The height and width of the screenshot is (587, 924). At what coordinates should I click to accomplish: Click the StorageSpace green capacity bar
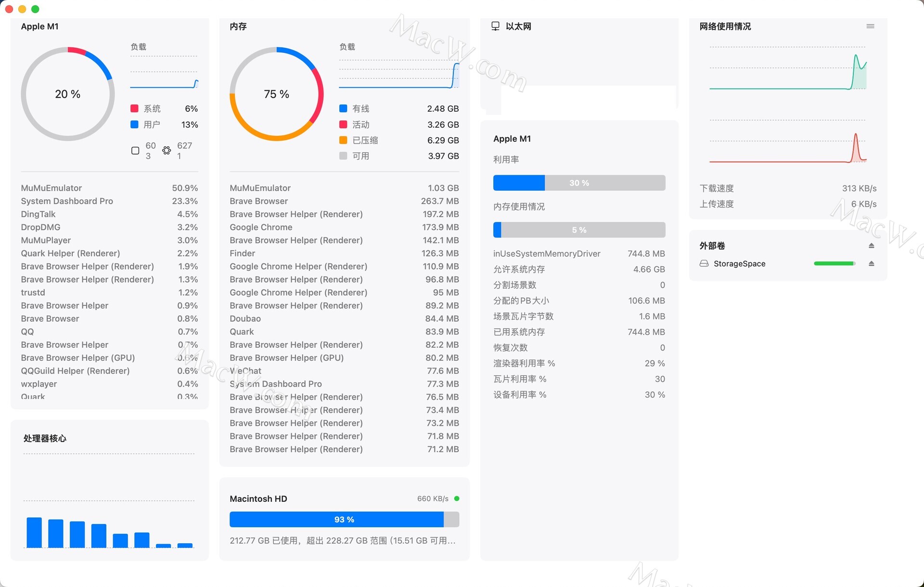(834, 263)
